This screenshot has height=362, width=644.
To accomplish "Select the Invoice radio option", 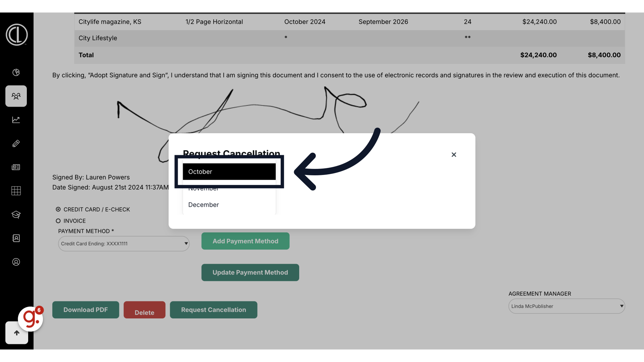I will coord(58,221).
